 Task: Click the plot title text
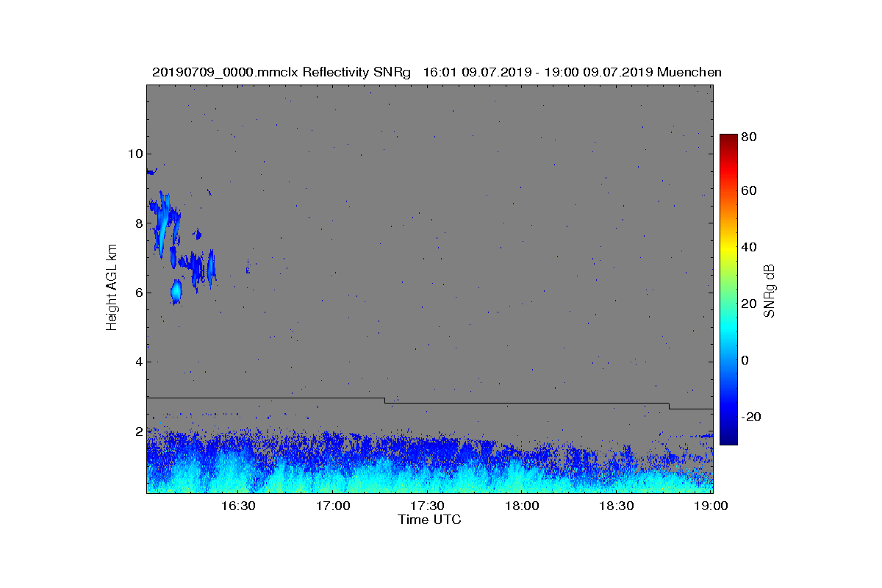tap(437, 72)
